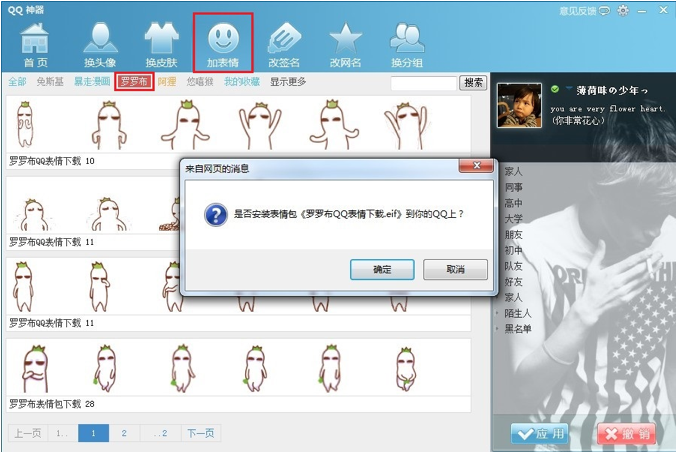Click the green online status icon

pos(555,89)
